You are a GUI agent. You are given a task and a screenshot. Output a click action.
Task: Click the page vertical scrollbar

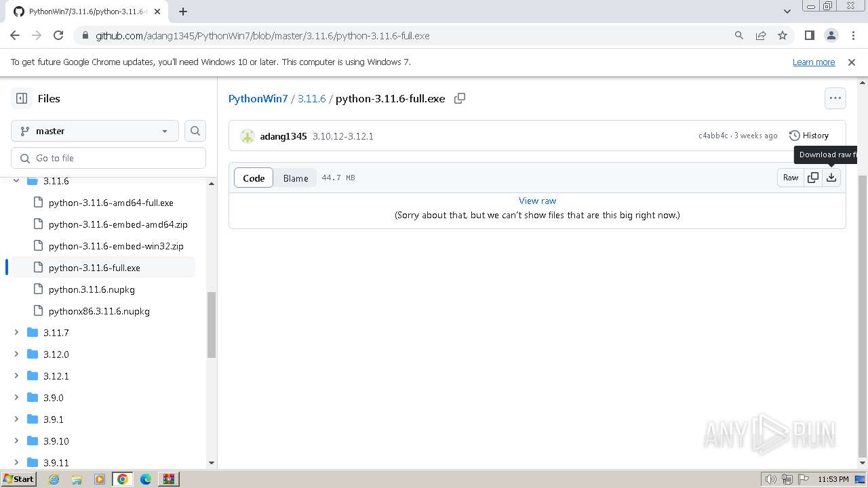click(x=863, y=315)
